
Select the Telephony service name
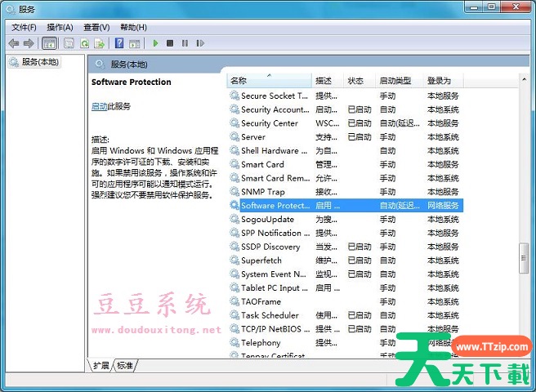pyautogui.click(x=261, y=343)
